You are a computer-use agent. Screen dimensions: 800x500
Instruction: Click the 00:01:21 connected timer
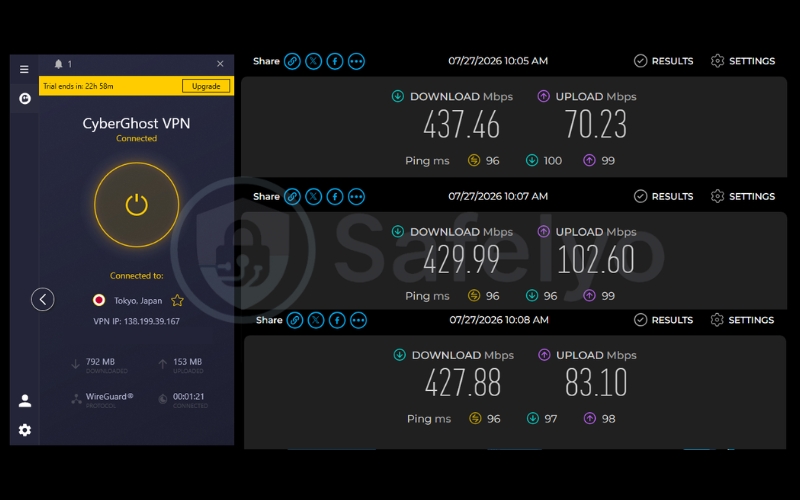(183, 399)
